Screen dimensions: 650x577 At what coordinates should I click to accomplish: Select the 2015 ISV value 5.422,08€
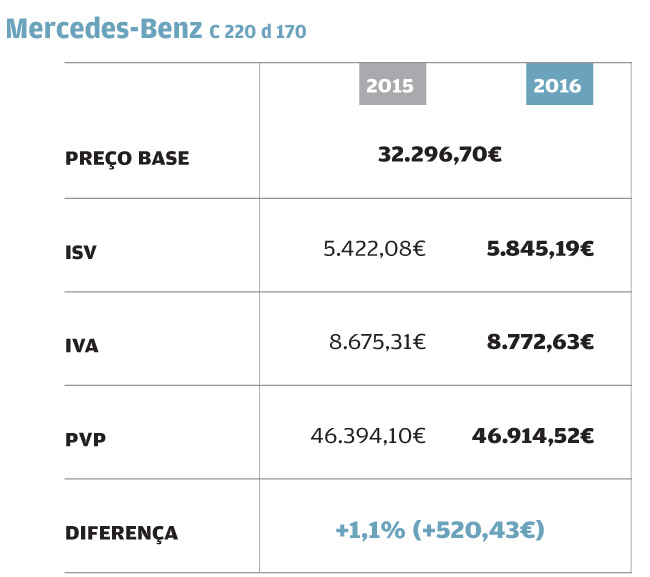[374, 249]
